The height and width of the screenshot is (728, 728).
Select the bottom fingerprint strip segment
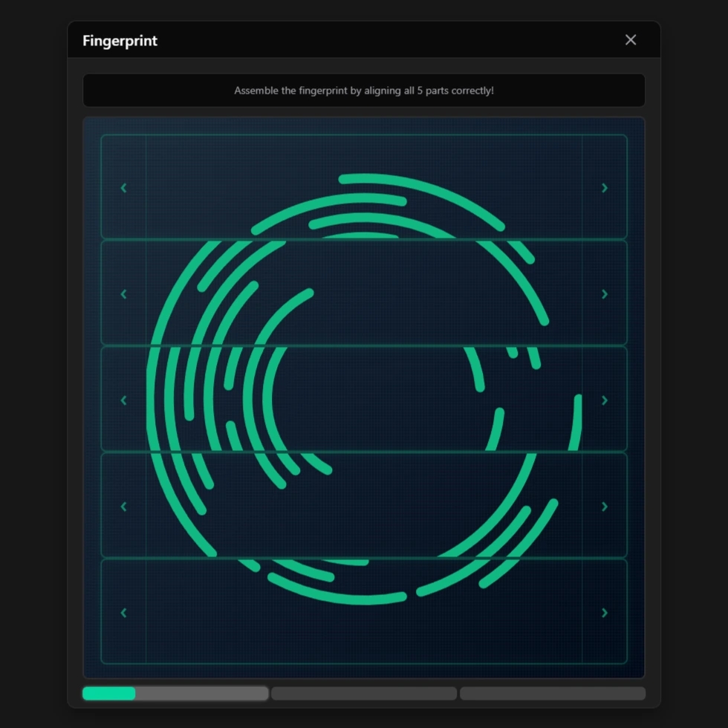tap(364, 611)
